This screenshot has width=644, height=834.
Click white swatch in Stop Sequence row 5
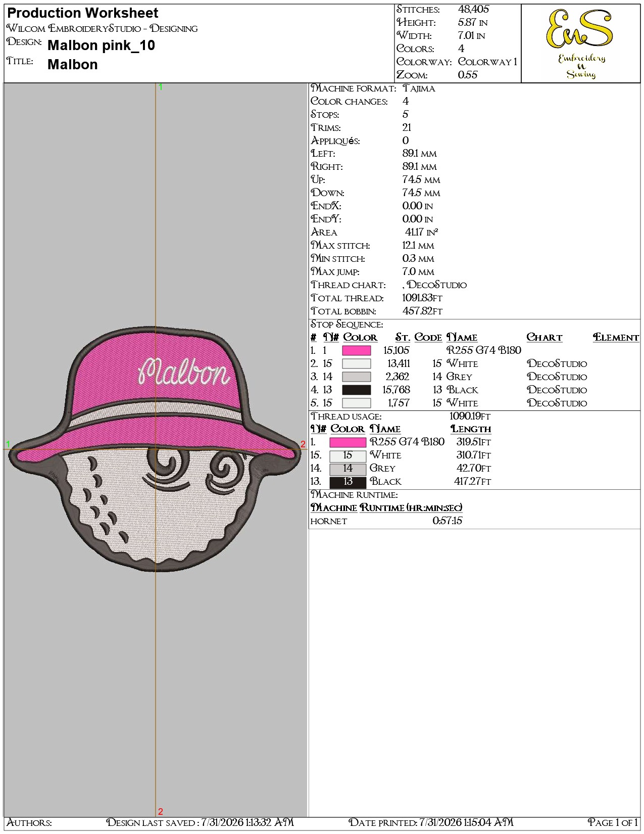click(x=356, y=403)
